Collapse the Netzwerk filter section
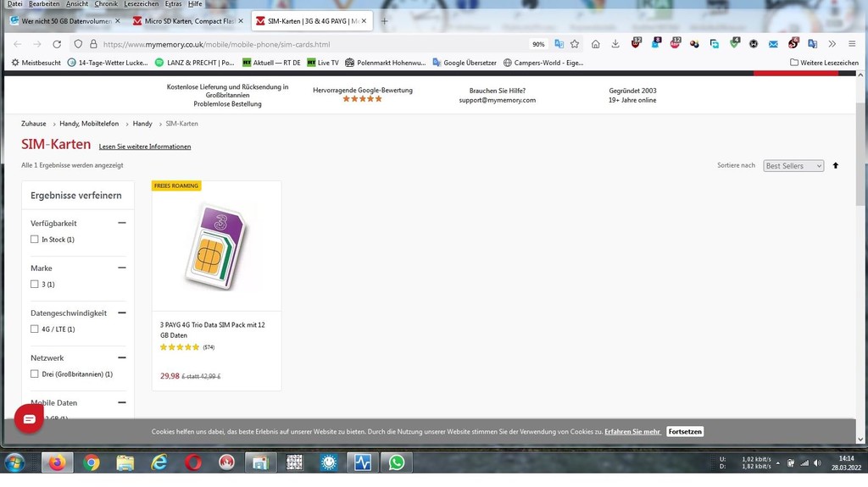868x487 pixels. [122, 357]
